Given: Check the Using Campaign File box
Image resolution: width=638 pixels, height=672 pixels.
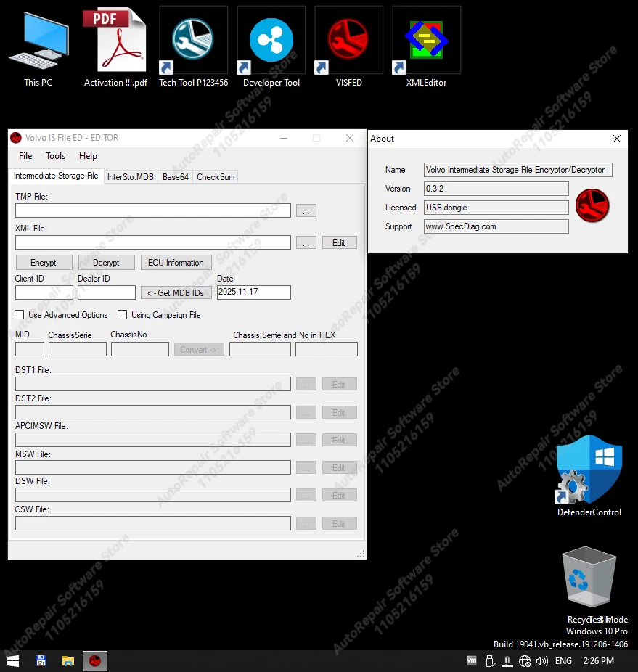Looking at the screenshot, I should click(122, 314).
